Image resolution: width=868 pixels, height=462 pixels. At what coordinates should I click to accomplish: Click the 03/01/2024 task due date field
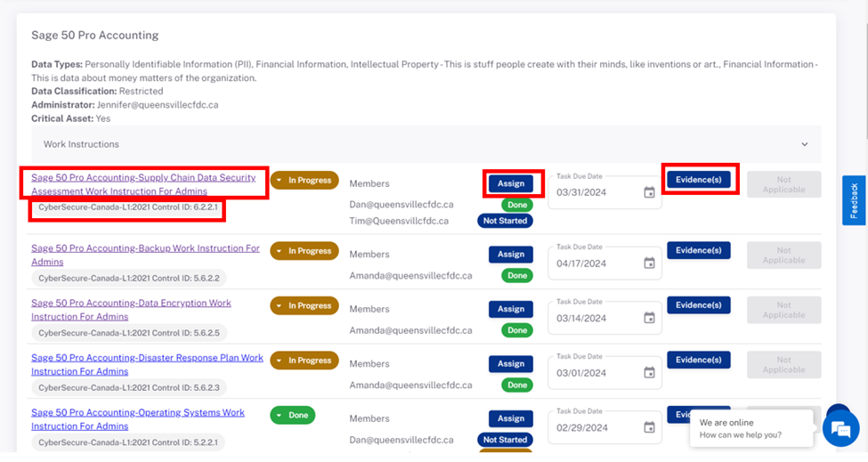click(604, 371)
